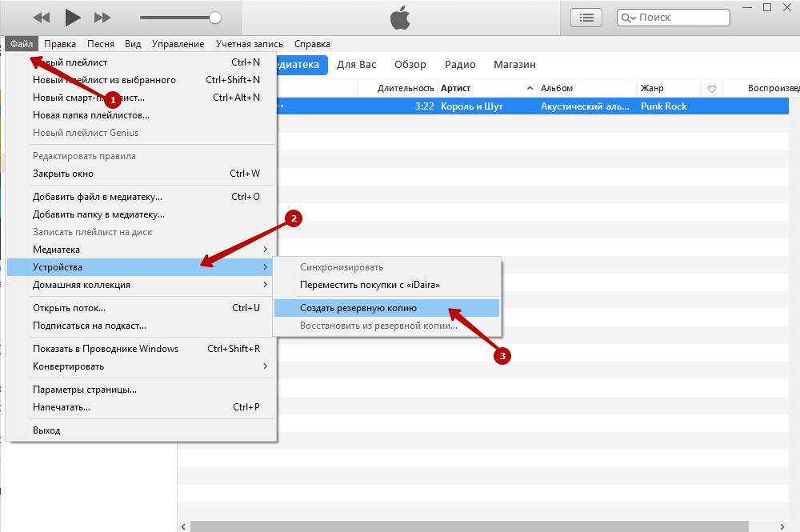The height and width of the screenshot is (532, 800).
Task: Open the Магазин tab
Action: point(514,65)
